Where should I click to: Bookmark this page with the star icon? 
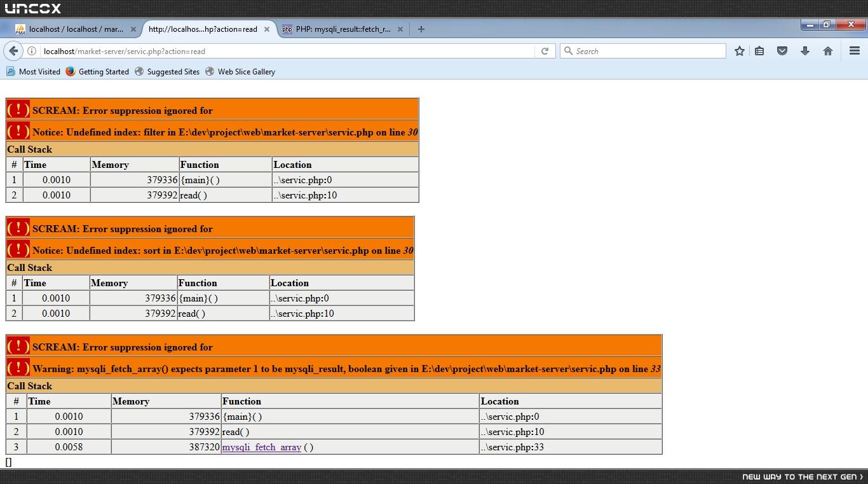pos(739,51)
